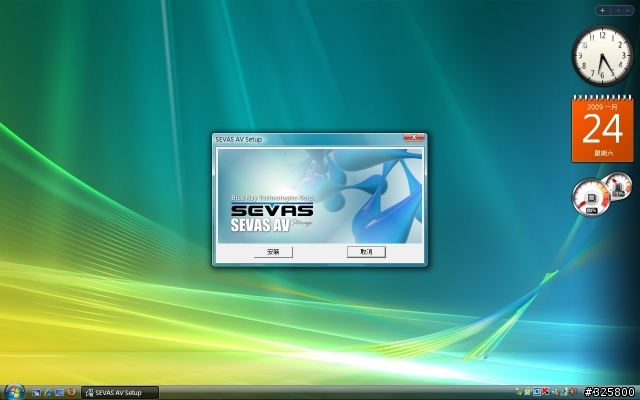Open the Kaspersky red K tray icon
The image size is (640, 400).
pyautogui.click(x=545, y=391)
